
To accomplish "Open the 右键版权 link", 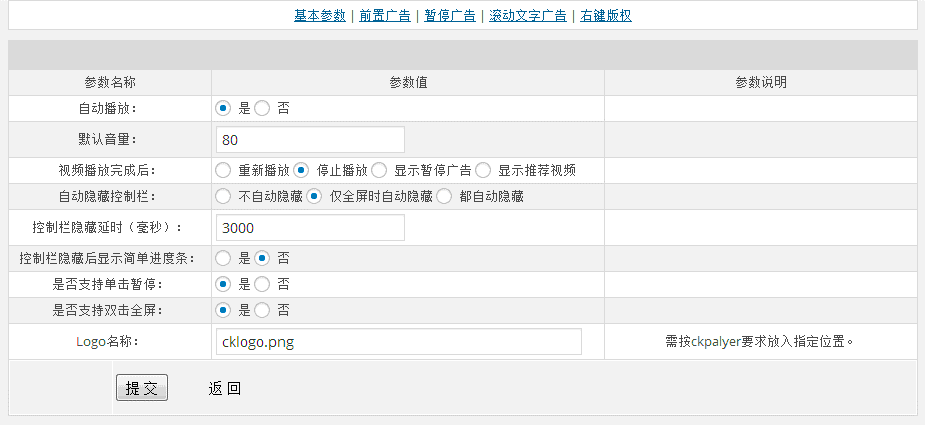I will [606, 16].
